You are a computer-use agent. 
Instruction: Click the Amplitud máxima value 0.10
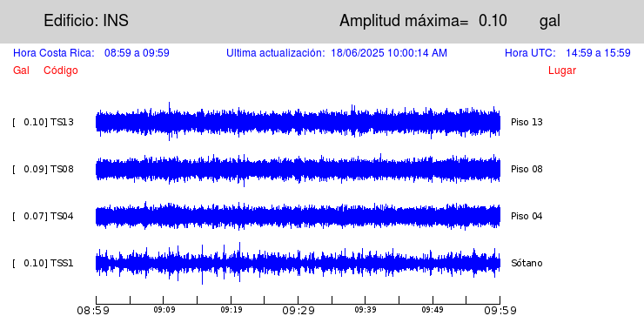click(493, 21)
